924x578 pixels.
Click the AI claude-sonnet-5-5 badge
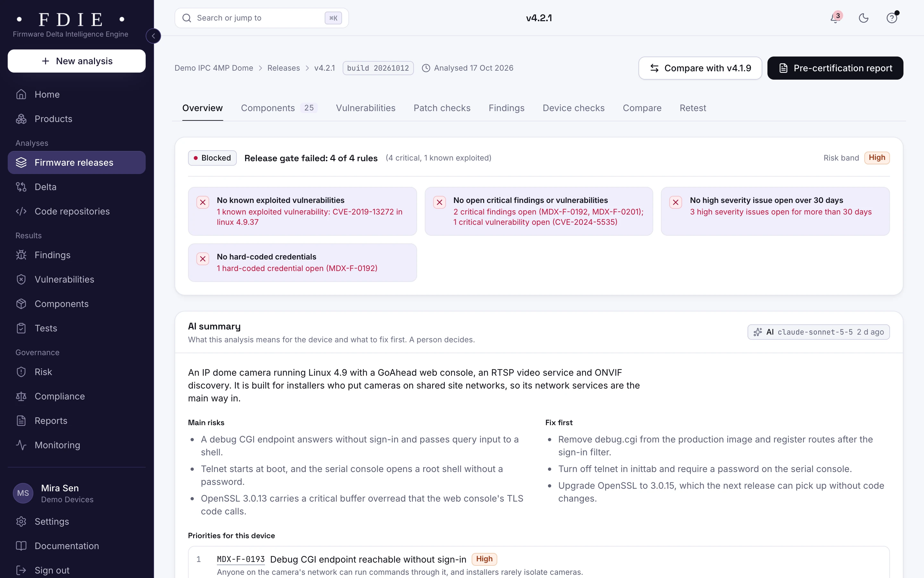pyautogui.click(x=819, y=332)
